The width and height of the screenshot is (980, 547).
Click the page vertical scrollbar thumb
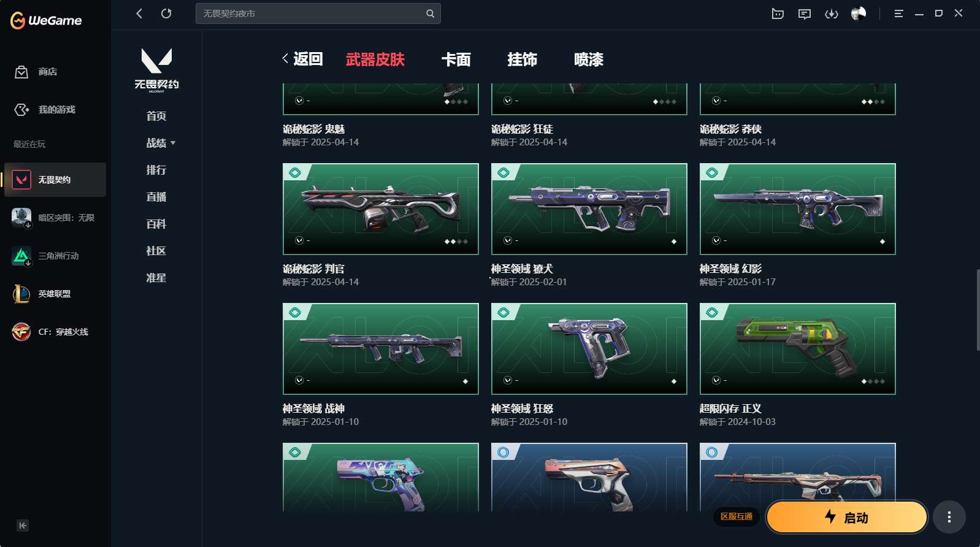(978, 310)
